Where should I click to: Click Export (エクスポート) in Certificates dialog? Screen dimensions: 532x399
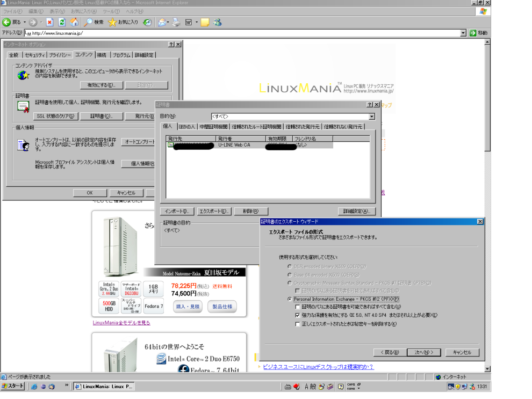[214, 211]
